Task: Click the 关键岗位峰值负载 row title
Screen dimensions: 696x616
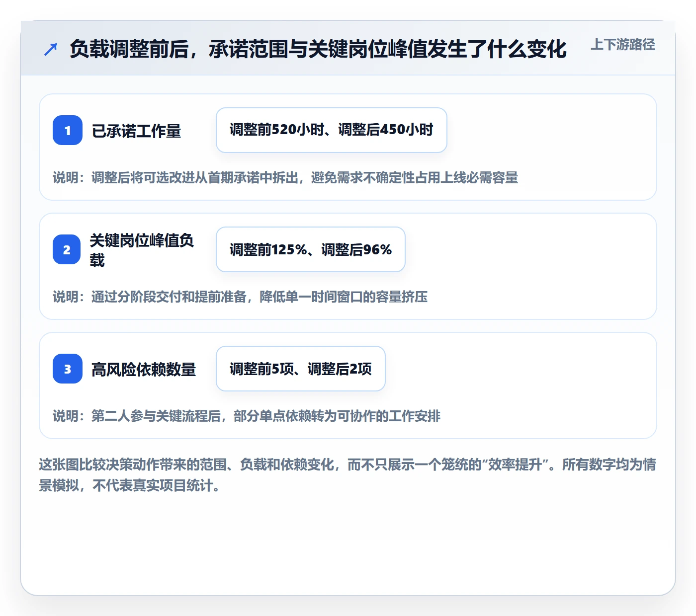Action: [x=142, y=250]
